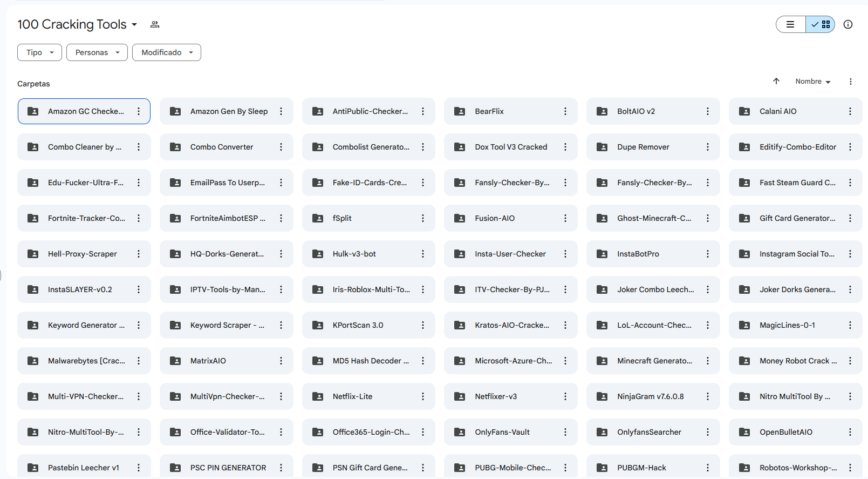Click the Joker Dorks Genera... folder name
Image resolution: width=868 pixels, height=479 pixels.
click(798, 289)
